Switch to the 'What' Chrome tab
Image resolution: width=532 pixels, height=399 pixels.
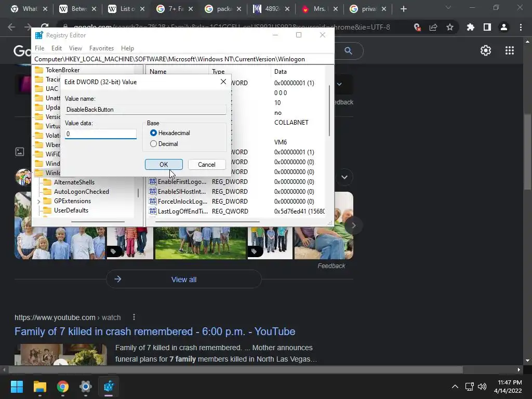29,9
